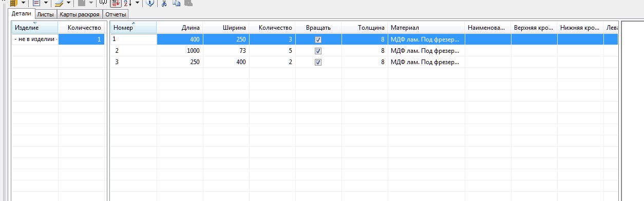This screenshot has height=201, width=644.
Task: Open the Карты раскроя tab
Action: coord(80,14)
